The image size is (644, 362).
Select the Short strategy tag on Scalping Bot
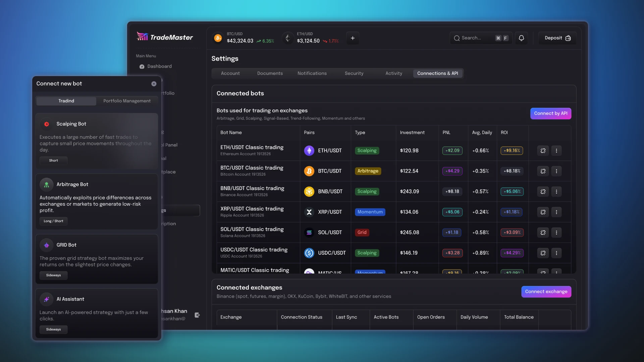[x=53, y=161]
